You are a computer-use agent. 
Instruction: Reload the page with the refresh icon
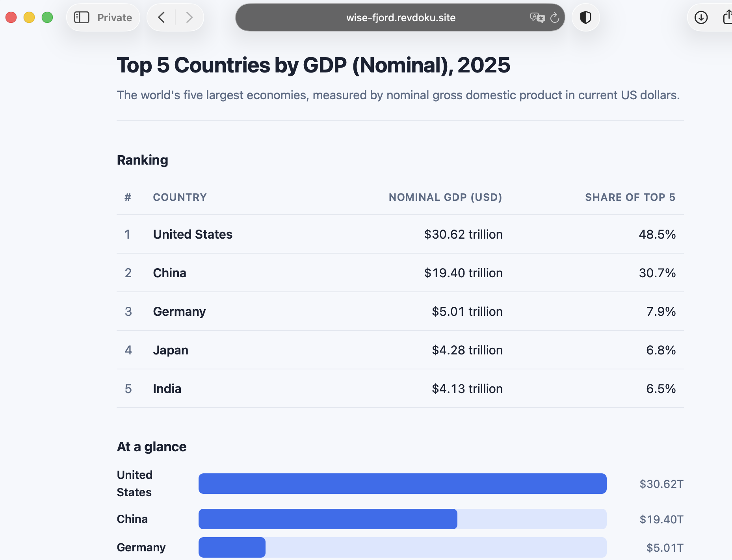(555, 17)
